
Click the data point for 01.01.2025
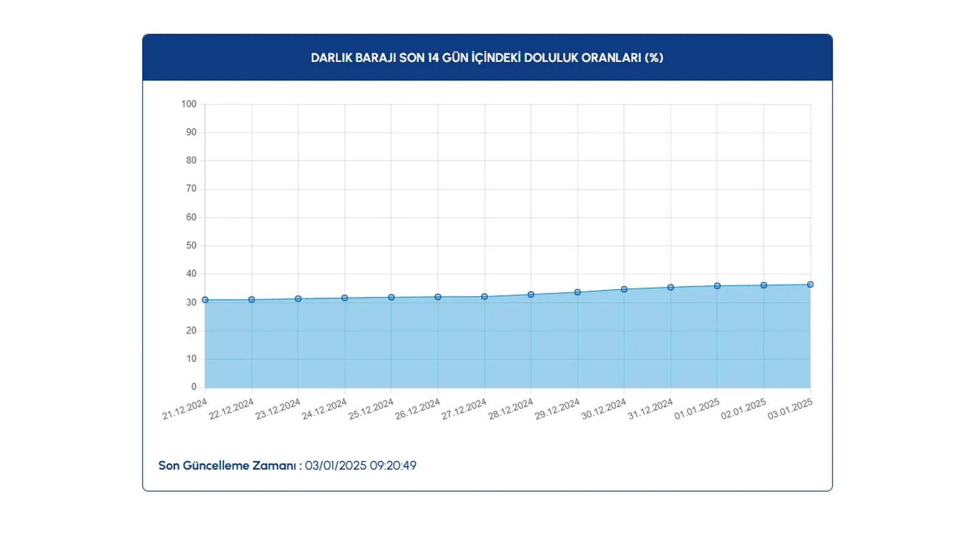717,286
